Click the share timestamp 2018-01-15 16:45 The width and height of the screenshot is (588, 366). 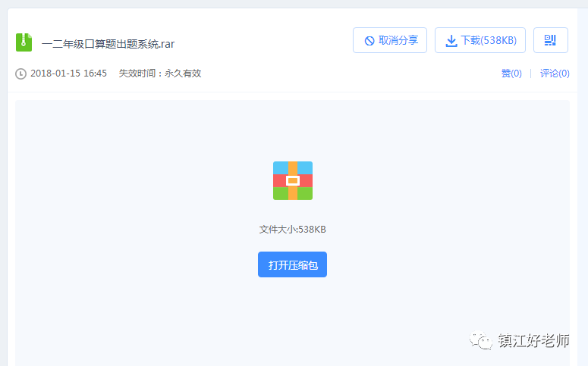click(x=68, y=74)
